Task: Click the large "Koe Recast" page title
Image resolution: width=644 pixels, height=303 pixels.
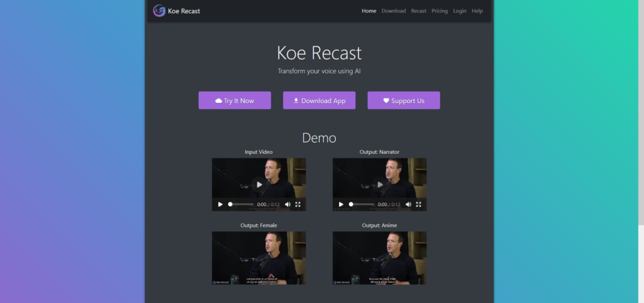Action: point(319,53)
